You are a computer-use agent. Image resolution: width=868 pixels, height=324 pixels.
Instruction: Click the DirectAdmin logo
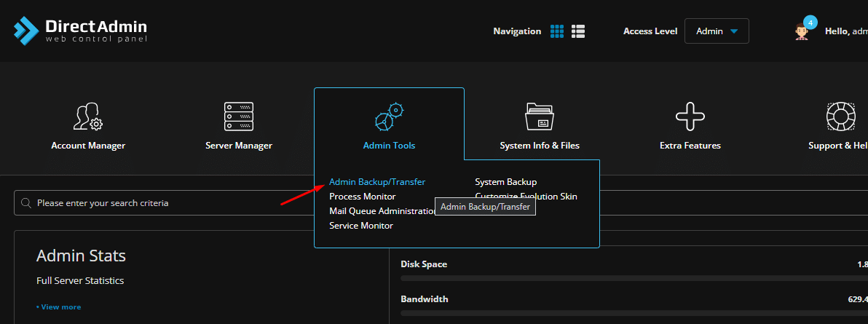click(80, 31)
